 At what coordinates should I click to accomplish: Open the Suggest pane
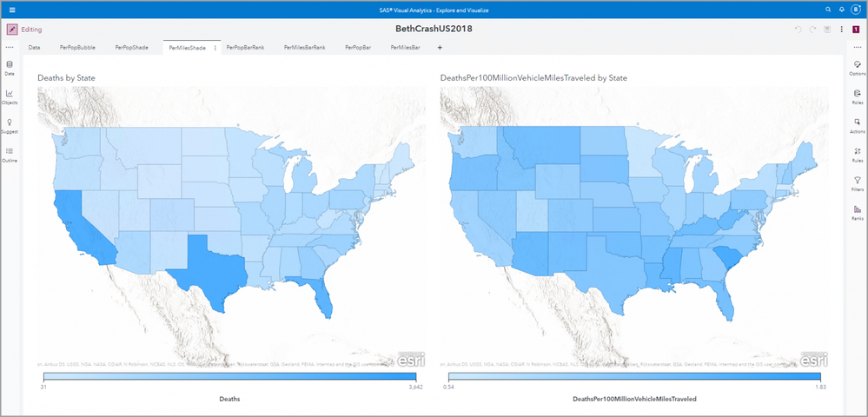point(10,126)
